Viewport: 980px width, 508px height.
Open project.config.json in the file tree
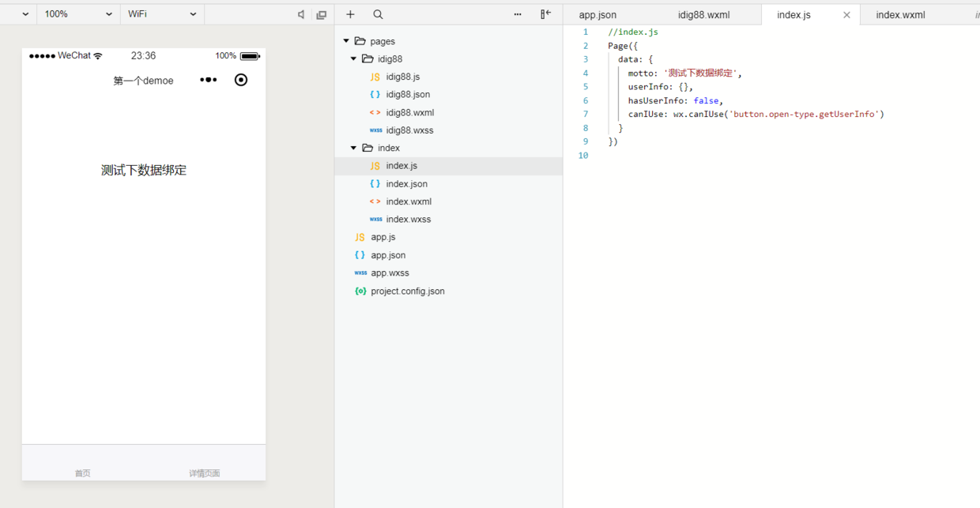tap(407, 291)
